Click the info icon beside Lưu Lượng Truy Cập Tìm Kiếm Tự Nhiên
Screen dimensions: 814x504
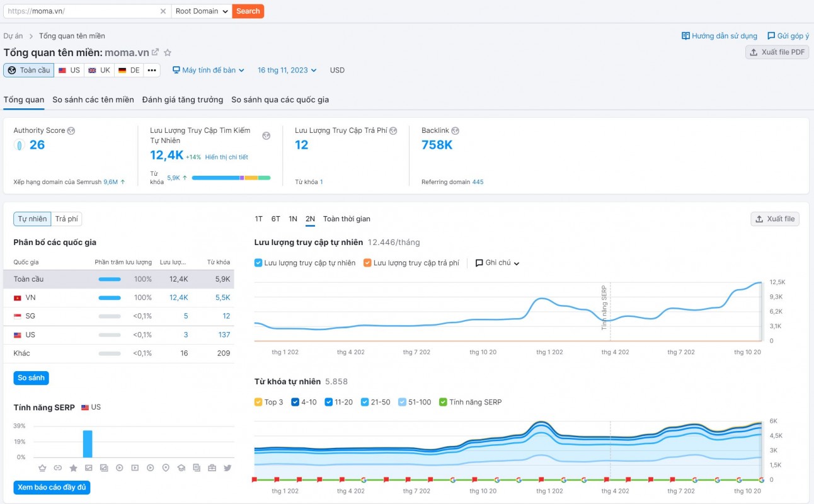pos(267,135)
